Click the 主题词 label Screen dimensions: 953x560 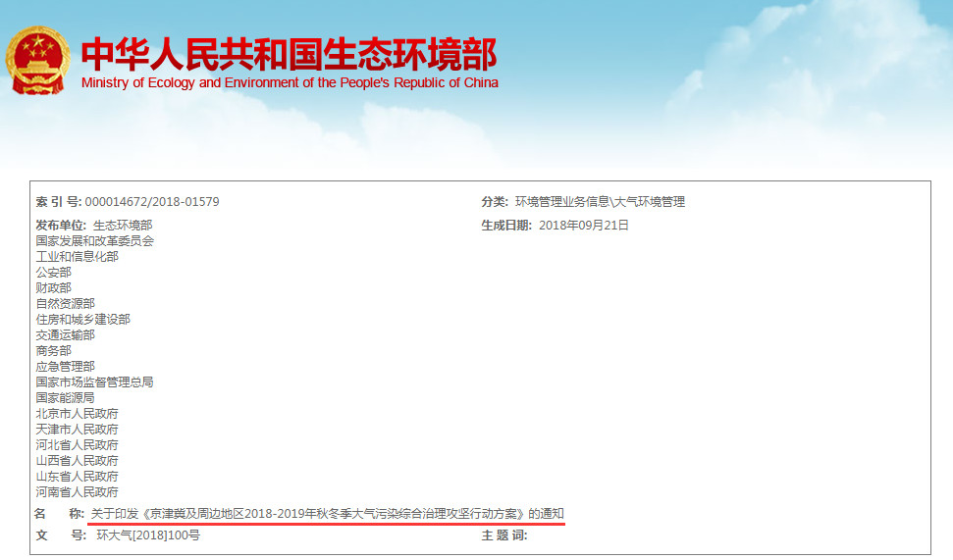point(504,535)
